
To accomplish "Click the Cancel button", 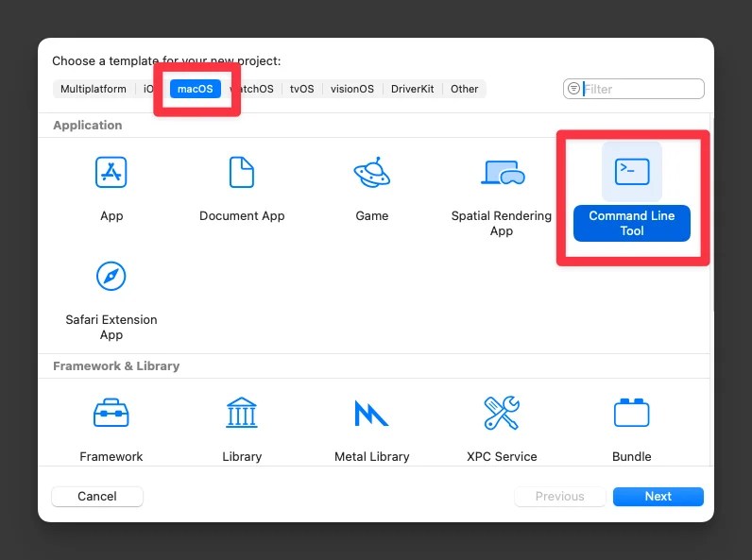I will tap(97, 496).
